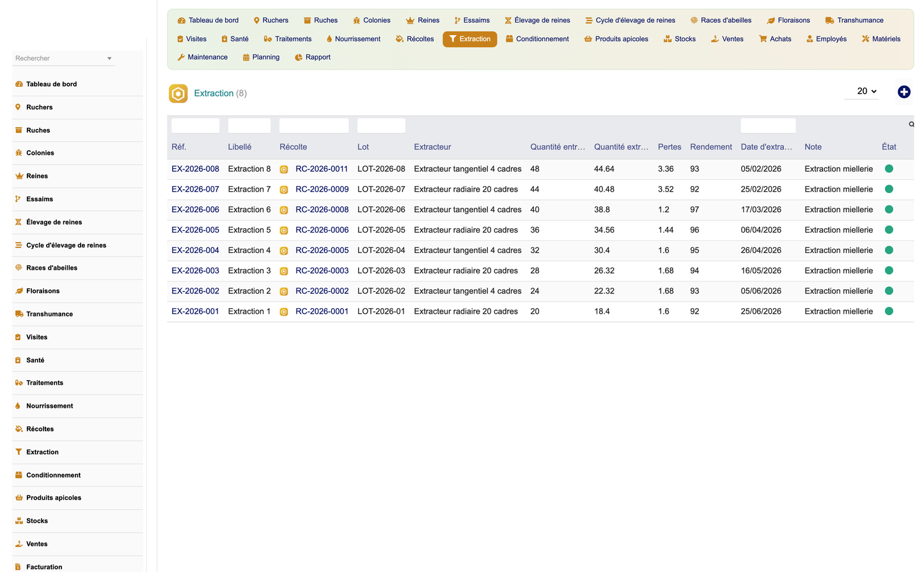Sort by Extracteur column header
Viewport: 924px width, 572px height.
point(432,147)
